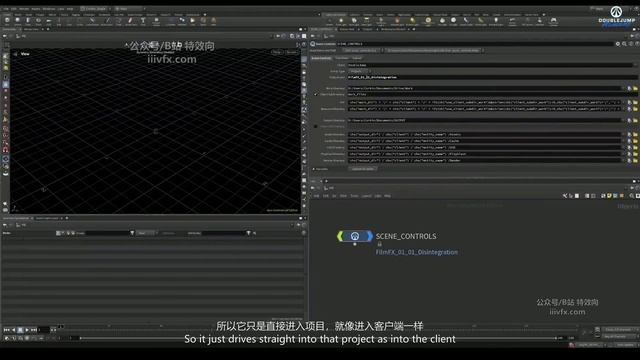
Task: Add a Camera from the lights shelf
Action: click(x=329, y=21)
